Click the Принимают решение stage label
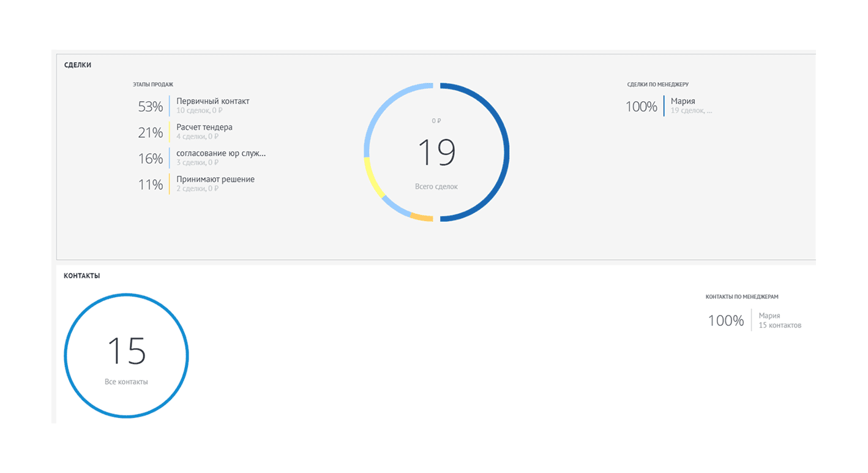Screen dimensions: 868x473 click(x=215, y=180)
